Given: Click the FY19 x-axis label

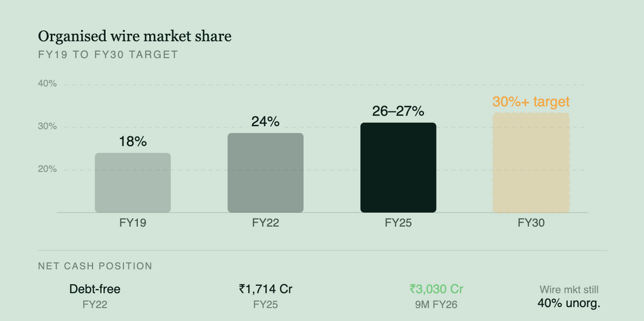Looking at the screenshot, I should [133, 222].
